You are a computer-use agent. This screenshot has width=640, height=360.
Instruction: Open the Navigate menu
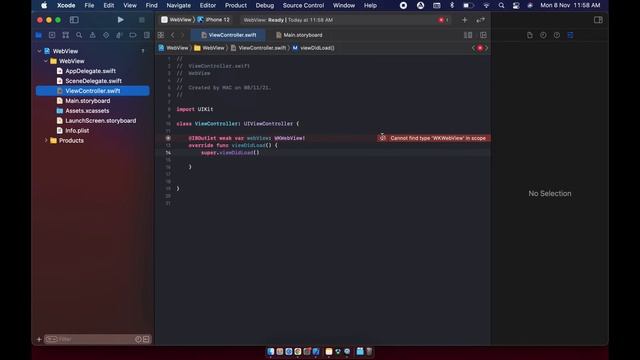click(178, 5)
